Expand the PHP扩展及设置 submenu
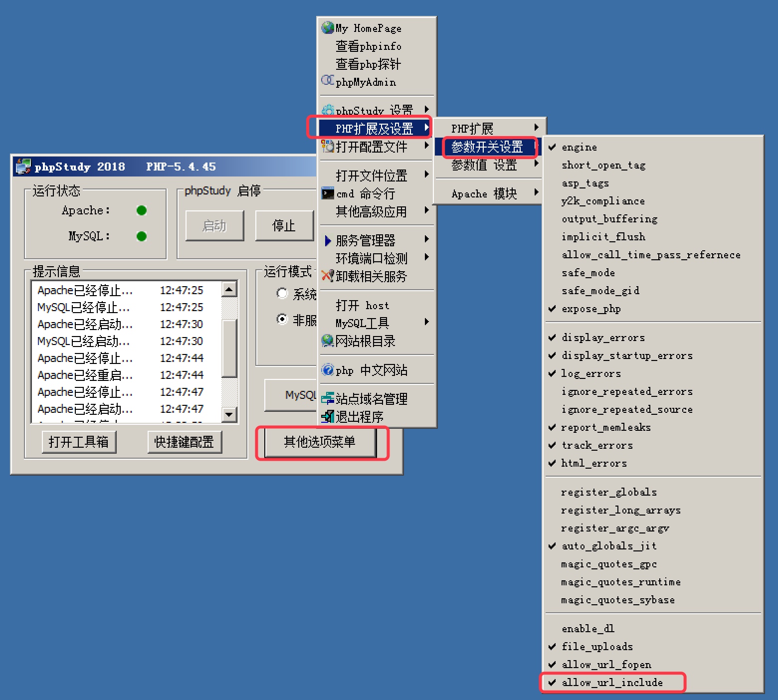 376,128
